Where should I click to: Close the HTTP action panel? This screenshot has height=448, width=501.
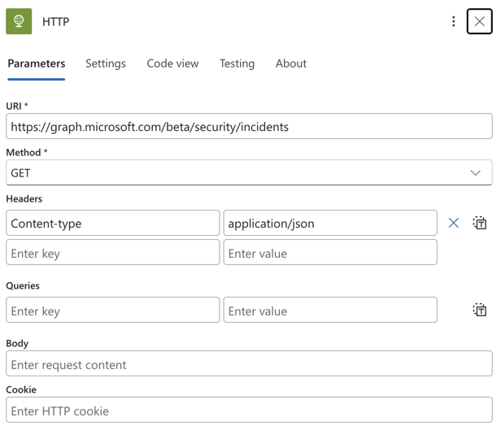coord(479,21)
